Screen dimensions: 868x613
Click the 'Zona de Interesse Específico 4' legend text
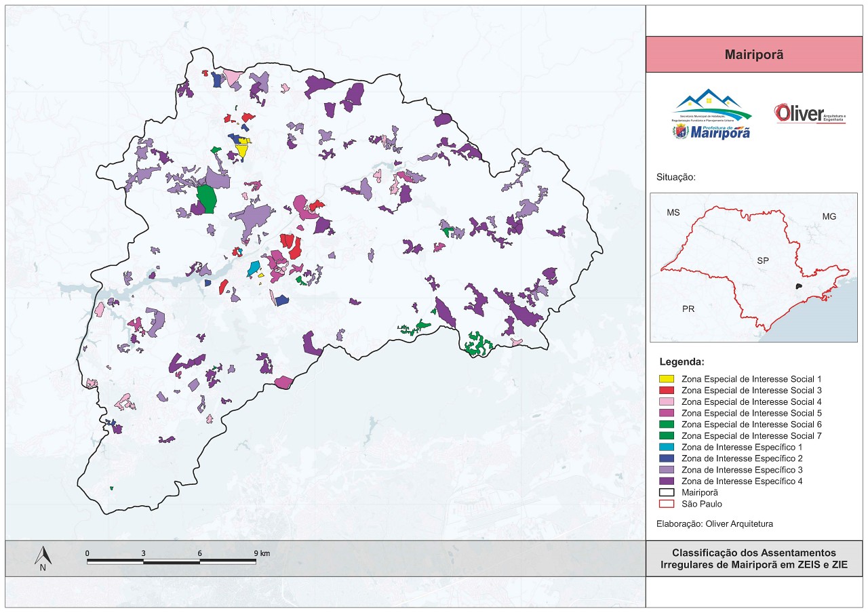pyautogui.click(x=742, y=481)
